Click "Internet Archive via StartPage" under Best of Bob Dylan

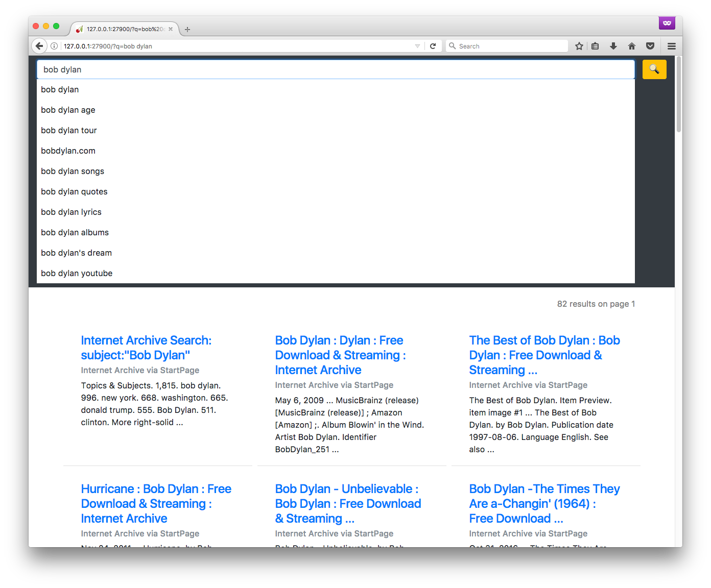528,385
